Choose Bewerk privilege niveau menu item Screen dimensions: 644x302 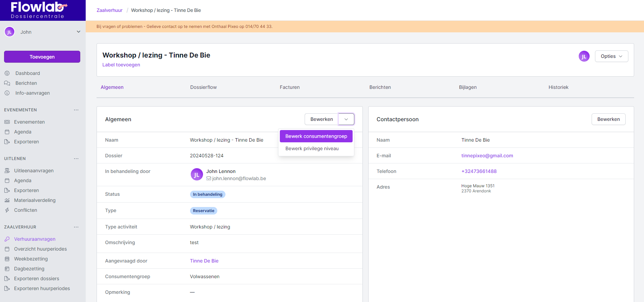click(312, 148)
